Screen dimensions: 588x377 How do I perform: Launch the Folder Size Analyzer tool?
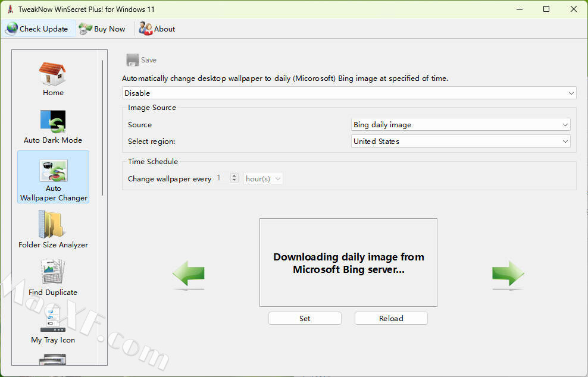pyautogui.click(x=53, y=230)
